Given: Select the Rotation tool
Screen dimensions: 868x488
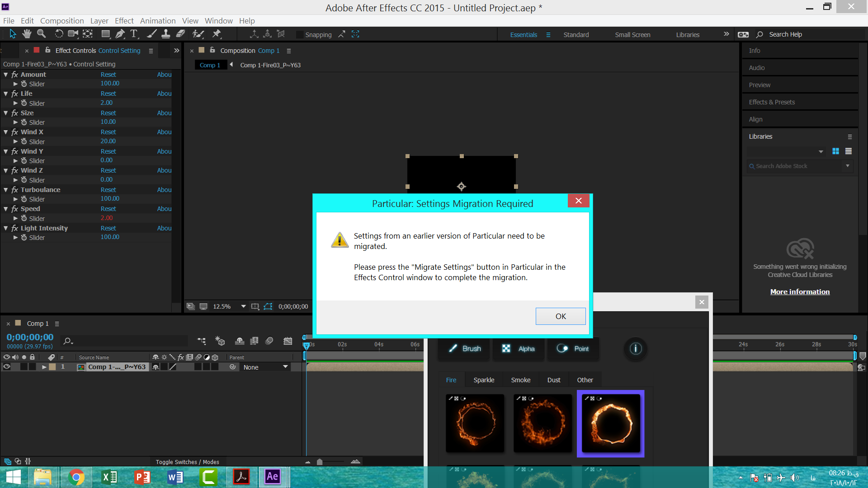Looking at the screenshot, I should (x=59, y=34).
